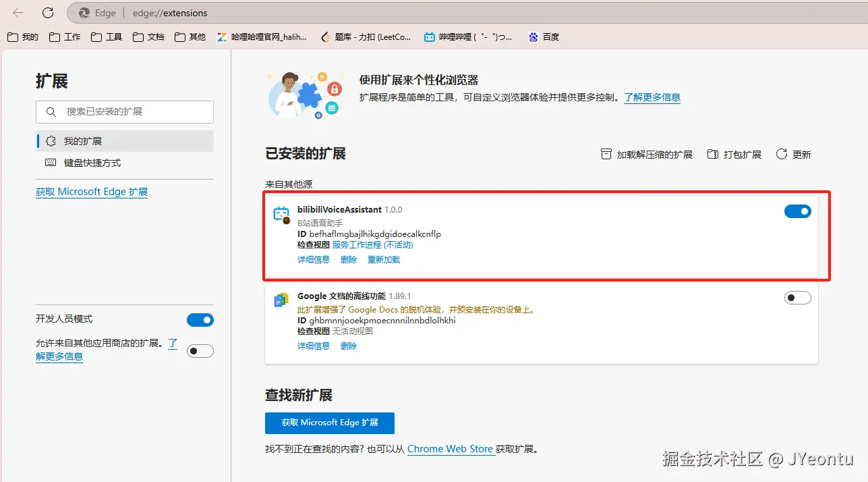Viewport: 868px width, 482px height.
Task: Select 加载解压缩的扩展 button
Action: pyautogui.click(x=647, y=155)
